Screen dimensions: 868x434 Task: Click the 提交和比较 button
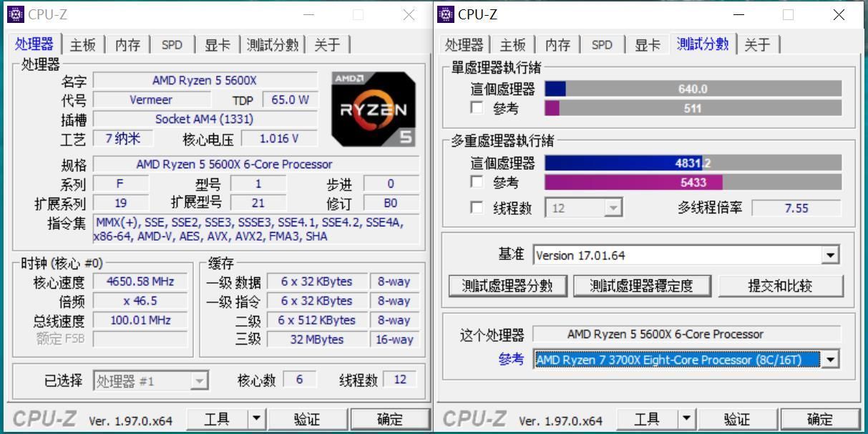coord(781,286)
